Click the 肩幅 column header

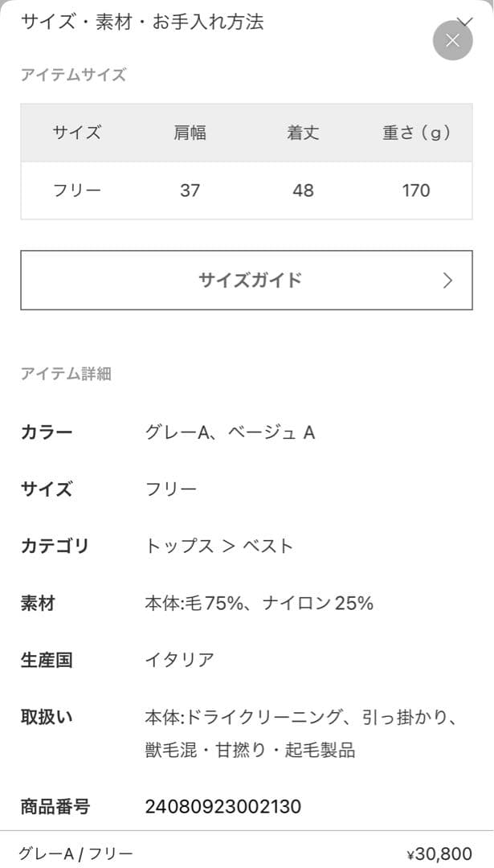click(x=190, y=133)
